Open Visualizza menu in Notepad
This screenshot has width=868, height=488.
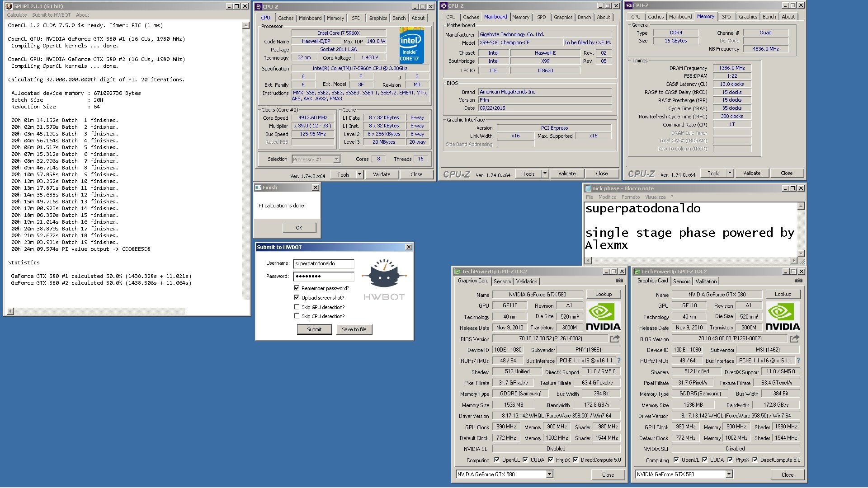(x=655, y=197)
